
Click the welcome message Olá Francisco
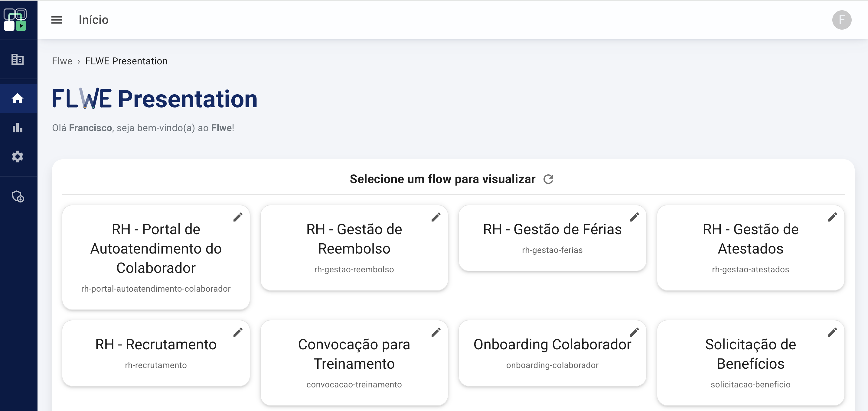[x=143, y=128]
